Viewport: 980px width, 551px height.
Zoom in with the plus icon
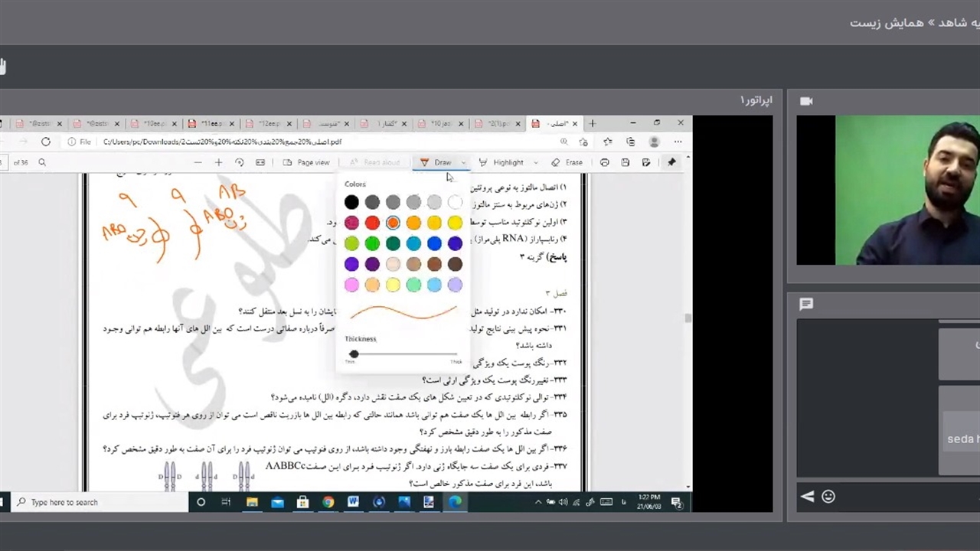pyautogui.click(x=218, y=162)
